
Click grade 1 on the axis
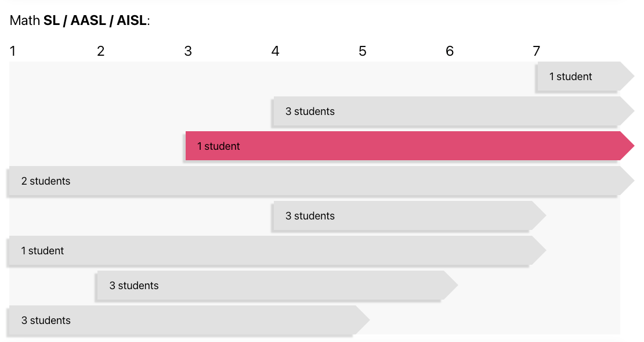(13, 51)
